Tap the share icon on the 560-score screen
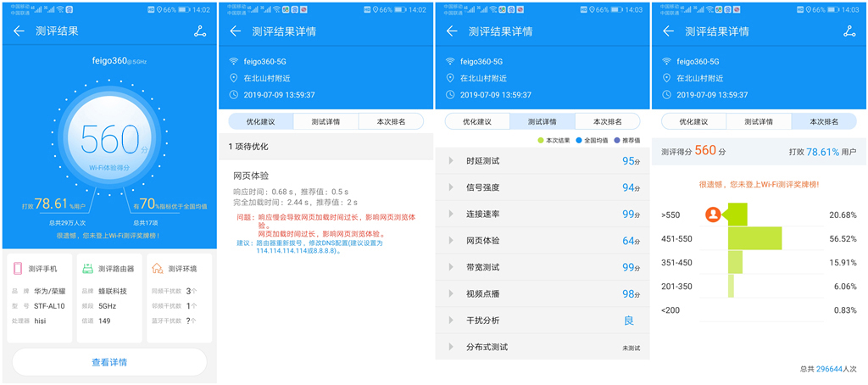 [200, 31]
